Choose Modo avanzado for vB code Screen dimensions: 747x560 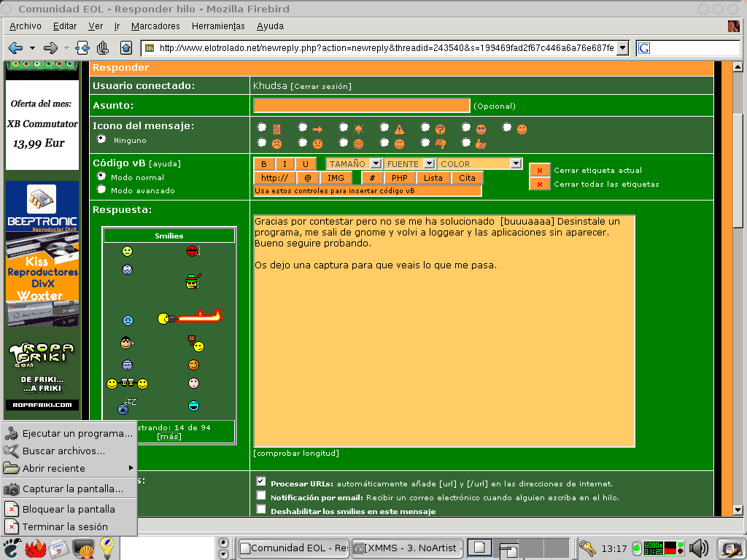101,190
